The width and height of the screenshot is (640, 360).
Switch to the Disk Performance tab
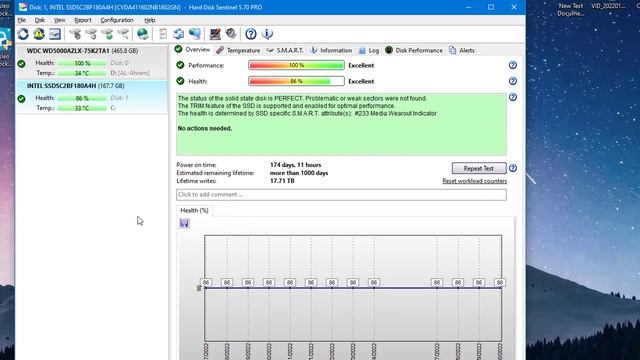(414, 50)
